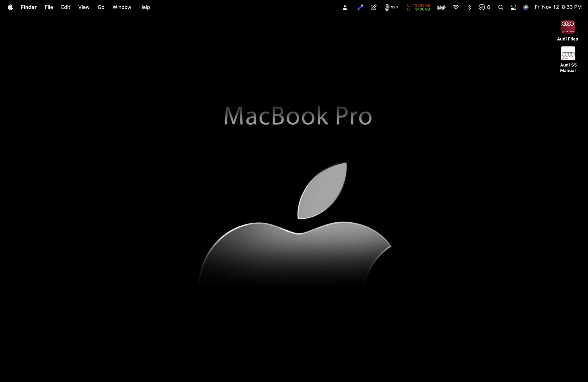Click the date and time Fri Nov 12
This screenshot has height=382, width=588.
[558, 7]
